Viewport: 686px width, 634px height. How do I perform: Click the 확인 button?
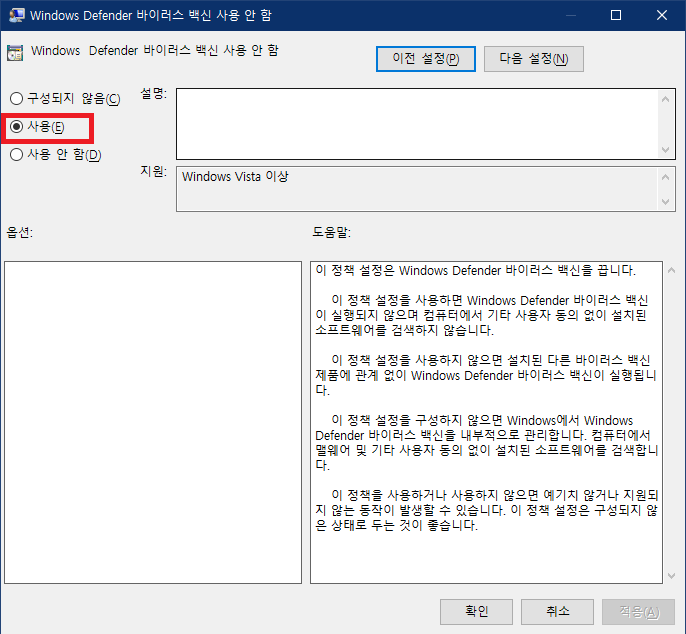point(476,611)
